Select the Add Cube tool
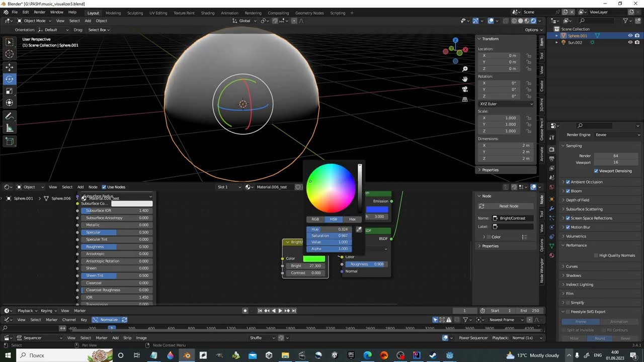Screen dimensions: 644x362 tap(10, 141)
